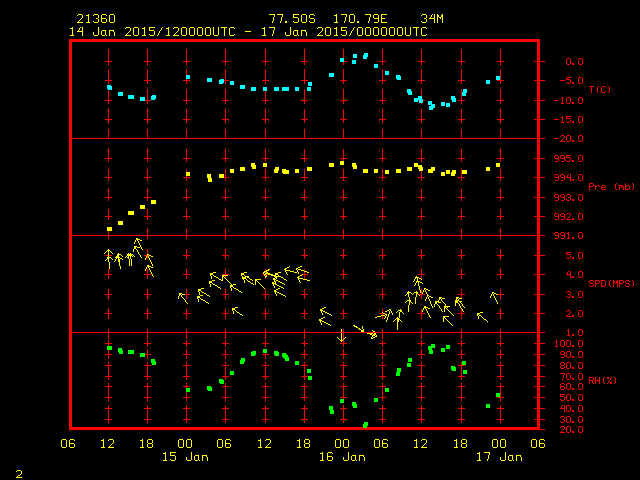Click the page number "2" below the chart
This screenshot has width=640, height=480.
click(19, 474)
